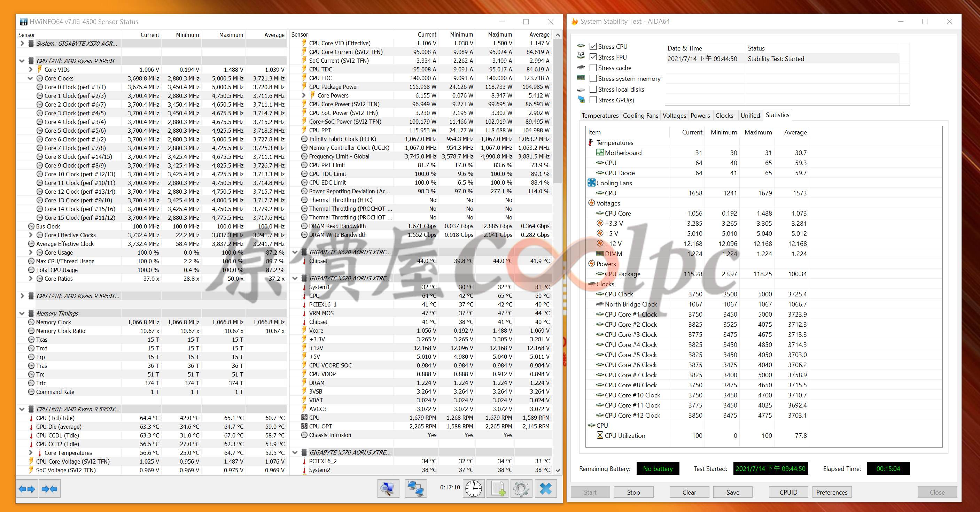Expand the Core Temperatures row
The height and width of the screenshot is (512, 980).
30,453
